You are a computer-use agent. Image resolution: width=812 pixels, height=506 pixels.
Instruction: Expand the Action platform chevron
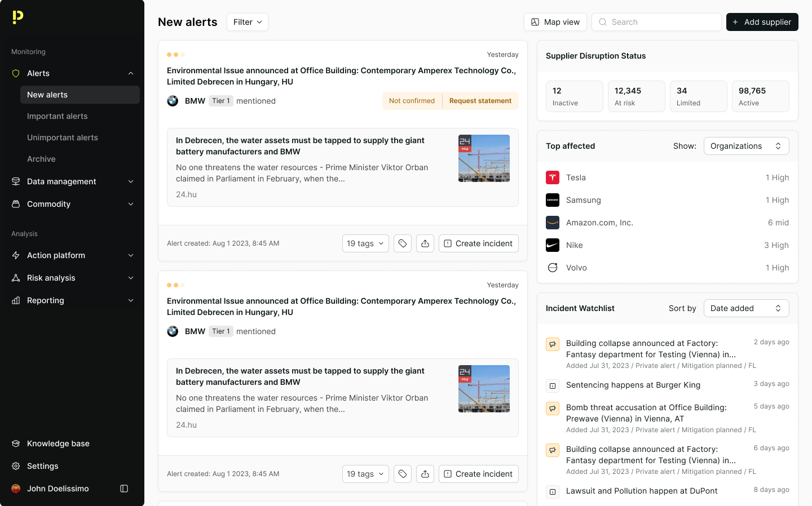point(131,255)
